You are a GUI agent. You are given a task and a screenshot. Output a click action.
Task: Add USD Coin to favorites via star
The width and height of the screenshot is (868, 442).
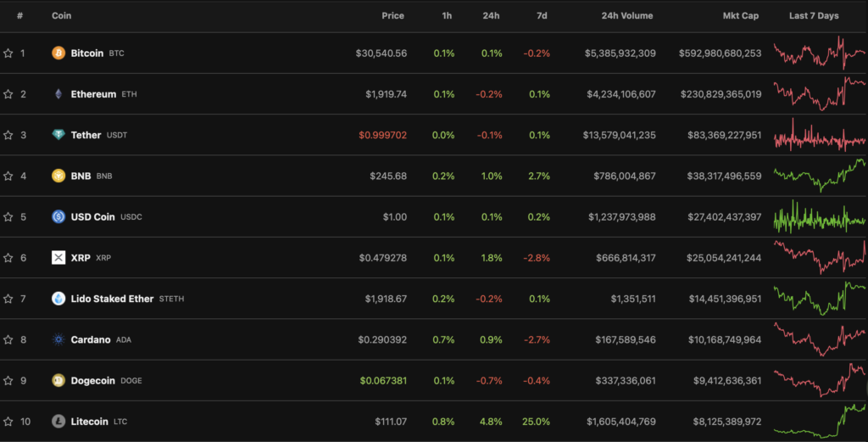(x=8, y=217)
